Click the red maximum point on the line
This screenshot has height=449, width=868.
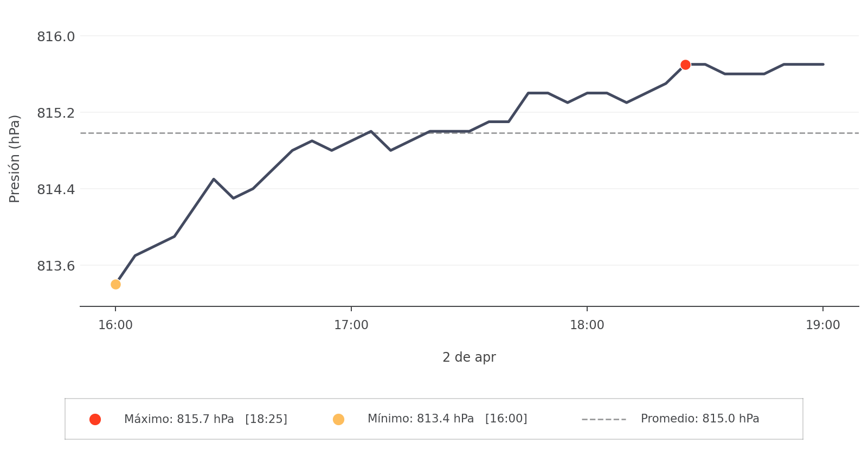685,65
